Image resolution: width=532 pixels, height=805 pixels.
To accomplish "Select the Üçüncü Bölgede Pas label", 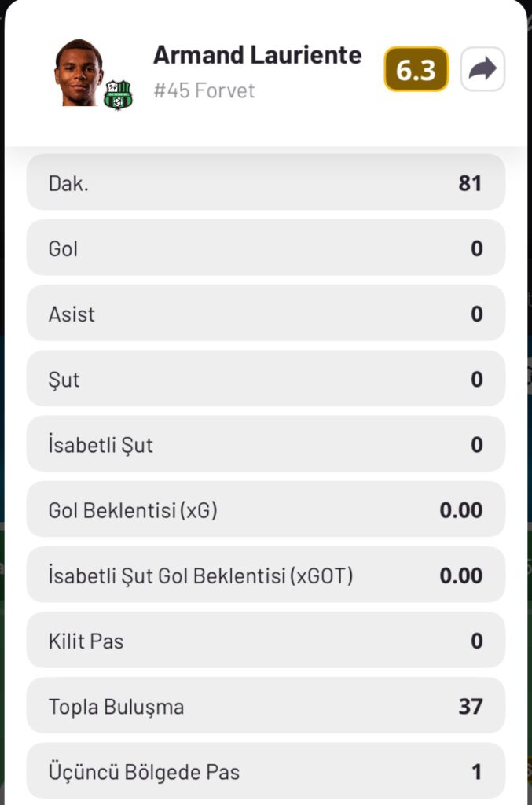I will click(145, 771).
